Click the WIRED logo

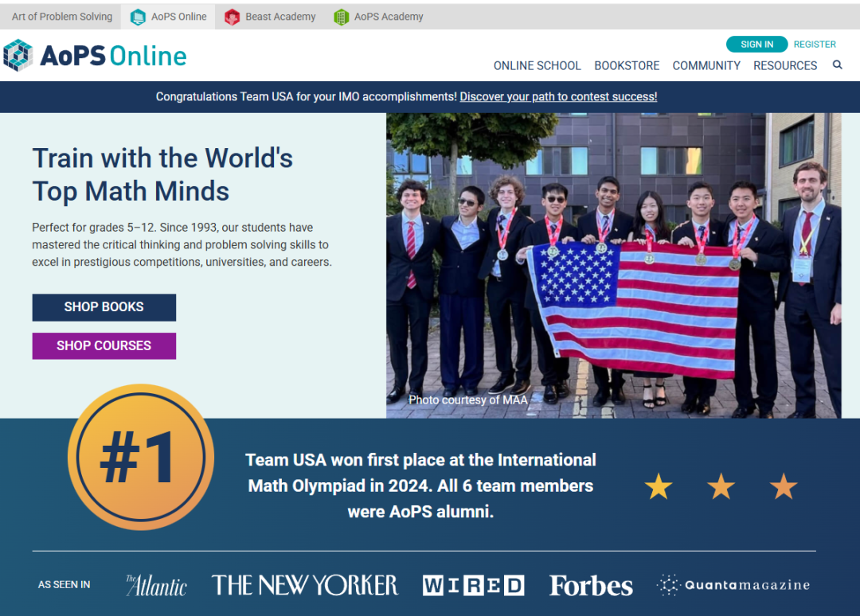pyautogui.click(x=473, y=585)
